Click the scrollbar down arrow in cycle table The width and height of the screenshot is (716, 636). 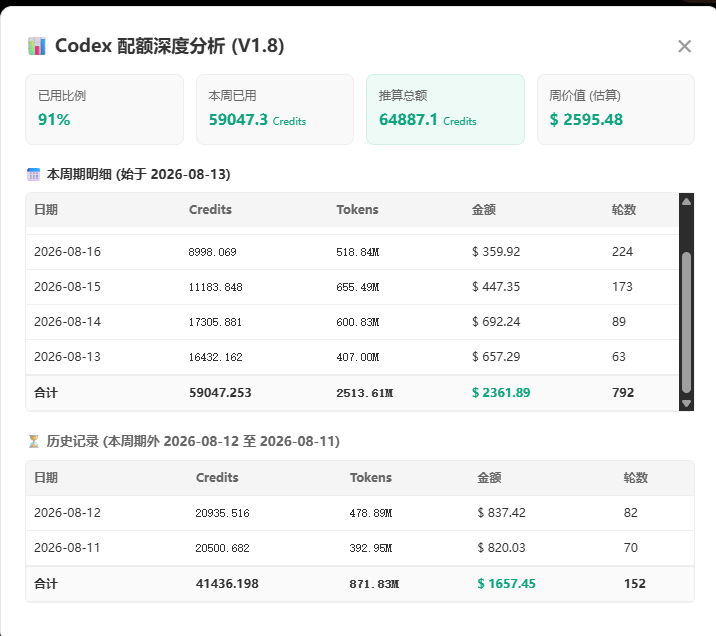(x=686, y=404)
